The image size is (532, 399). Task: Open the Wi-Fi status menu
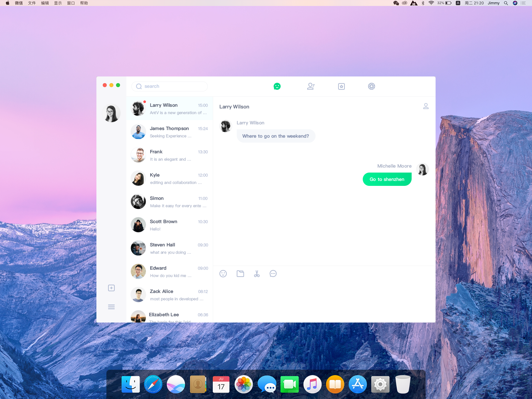(x=431, y=3)
